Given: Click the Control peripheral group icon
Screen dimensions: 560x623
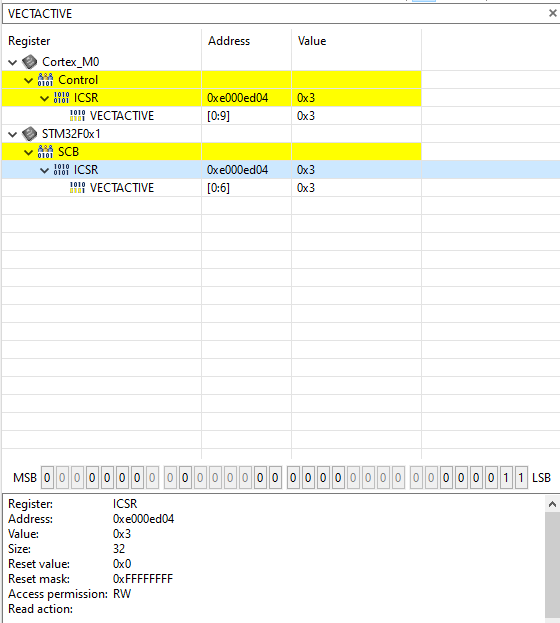Looking at the screenshot, I should tap(45, 80).
